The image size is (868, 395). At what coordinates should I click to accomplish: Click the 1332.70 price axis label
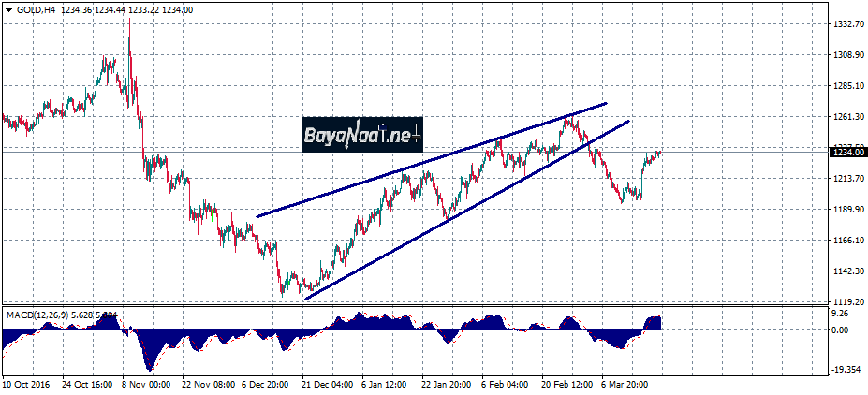[846, 24]
